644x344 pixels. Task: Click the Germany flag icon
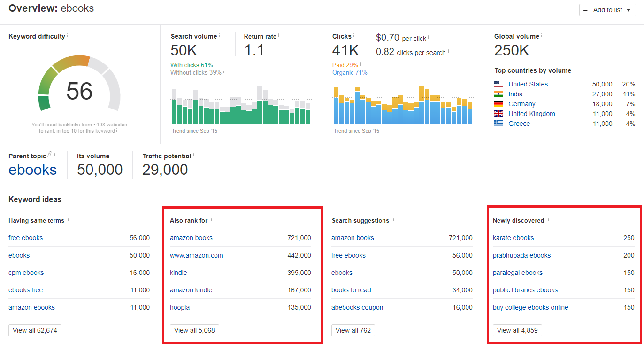point(498,104)
